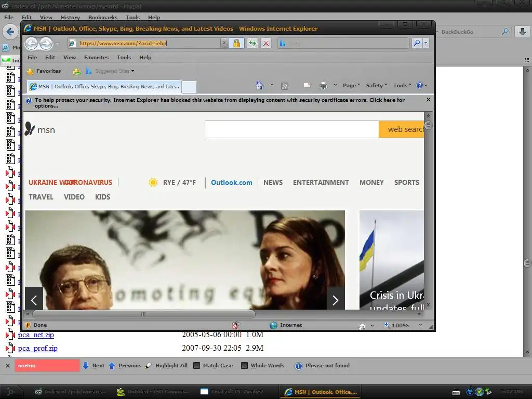This screenshot has width=532, height=399.
Task: Click the security lock icon in address bar
Action: point(236,43)
